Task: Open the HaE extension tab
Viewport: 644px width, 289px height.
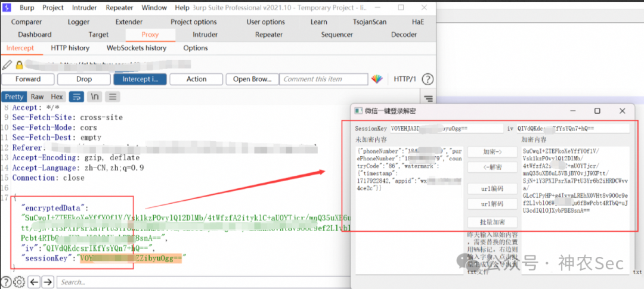Action: [418, 22]
